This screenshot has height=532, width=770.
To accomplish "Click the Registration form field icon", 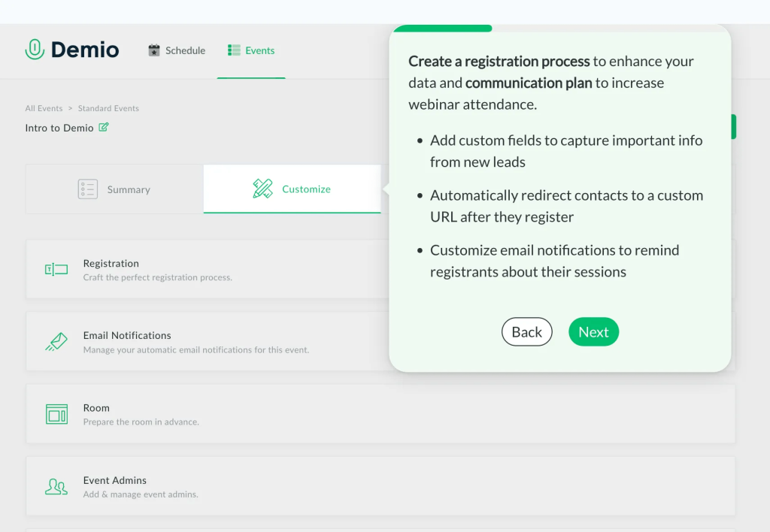I will tap(56, 270).
